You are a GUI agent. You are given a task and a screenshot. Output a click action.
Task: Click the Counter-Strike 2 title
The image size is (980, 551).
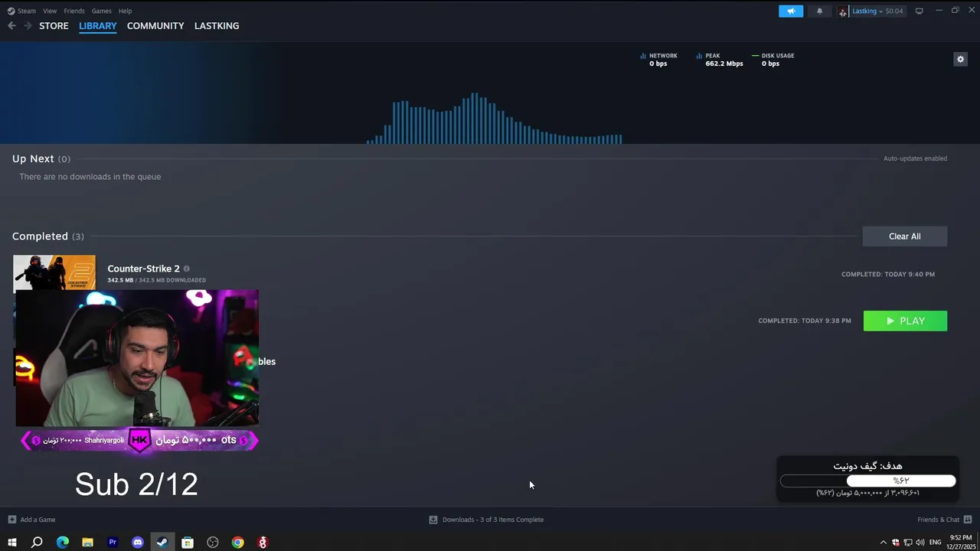[143, 269]
